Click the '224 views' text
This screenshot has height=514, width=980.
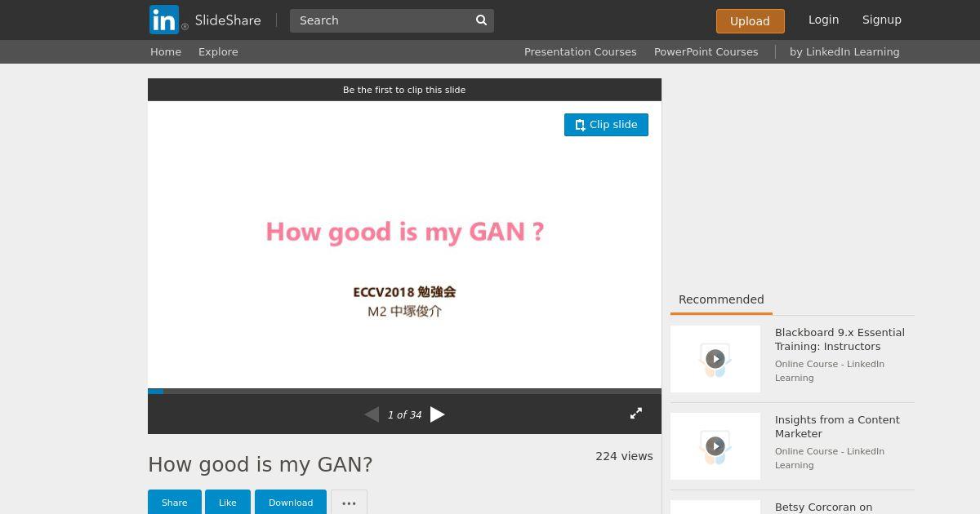coord(624,456)
